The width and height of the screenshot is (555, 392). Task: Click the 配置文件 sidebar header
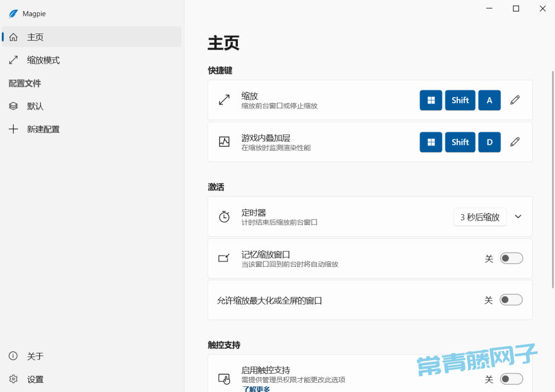click(25, 84)
